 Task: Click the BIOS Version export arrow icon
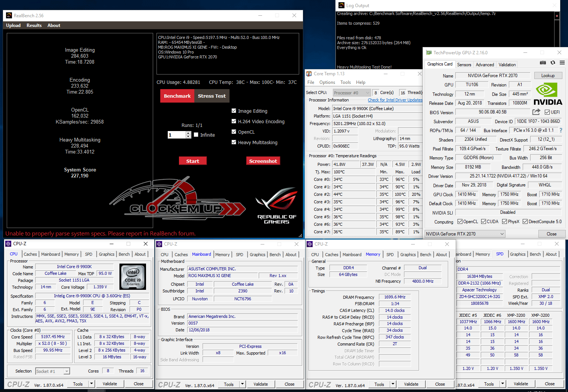(536, 112)
